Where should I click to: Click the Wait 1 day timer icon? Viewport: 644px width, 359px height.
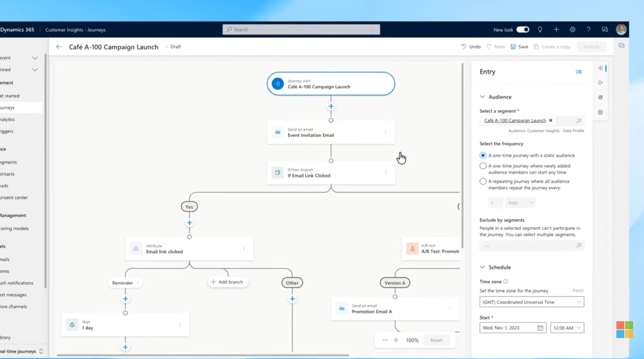72,325
